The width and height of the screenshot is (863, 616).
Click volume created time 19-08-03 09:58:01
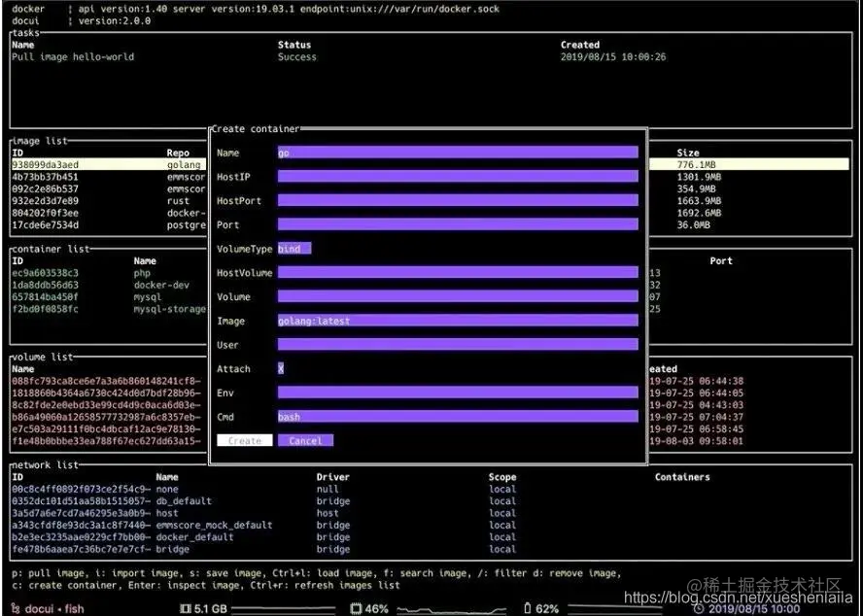696,441
